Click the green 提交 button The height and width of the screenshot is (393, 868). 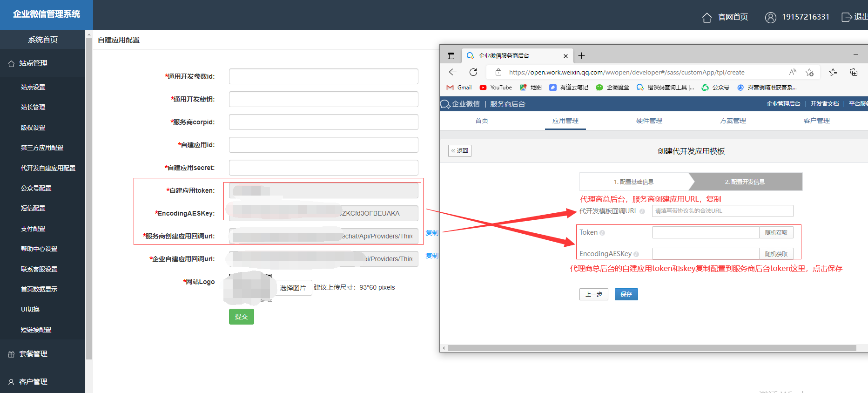pyautogui.click(x=242, y=317)
